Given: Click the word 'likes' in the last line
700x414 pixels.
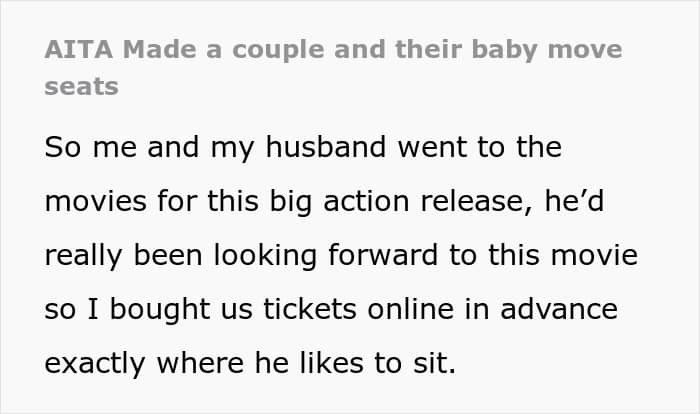Looking at the screenshot, I should pos(332,363).
